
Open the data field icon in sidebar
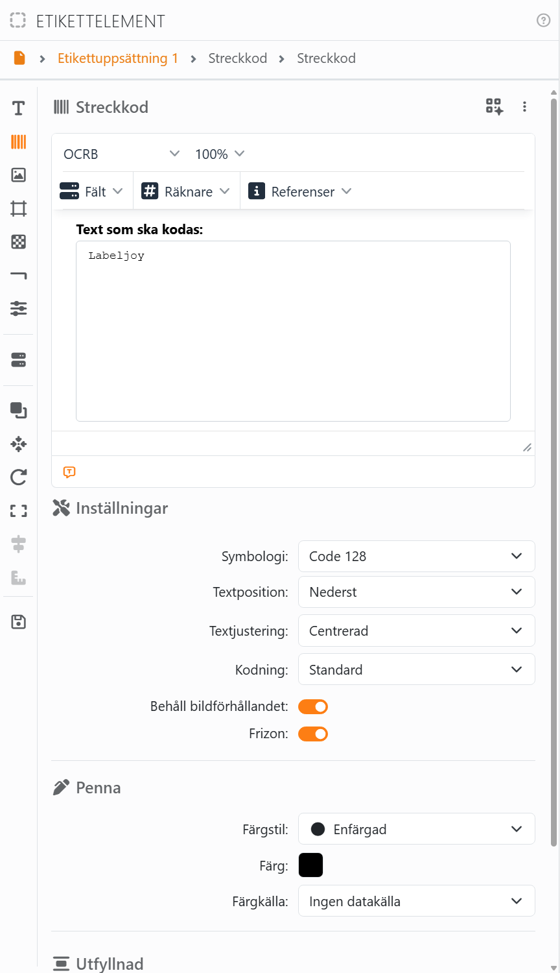click(18, 360)
